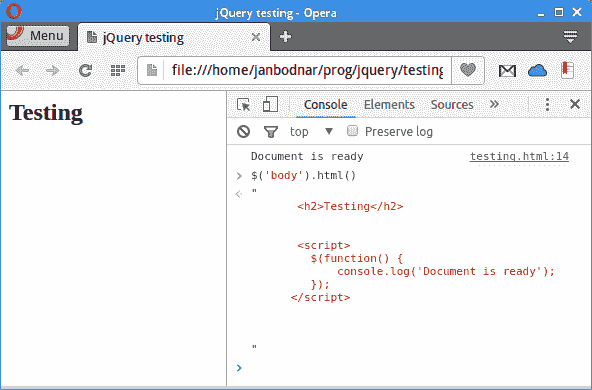Click the Opera logo in title bar
Image resolution: width=592 pixels, height=390 pixels.
coord(14,11)
